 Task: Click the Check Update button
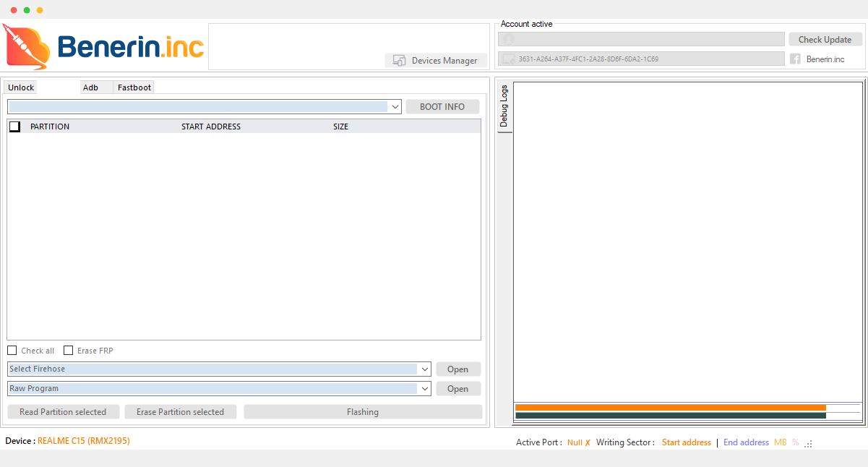[x=825, y=38]
